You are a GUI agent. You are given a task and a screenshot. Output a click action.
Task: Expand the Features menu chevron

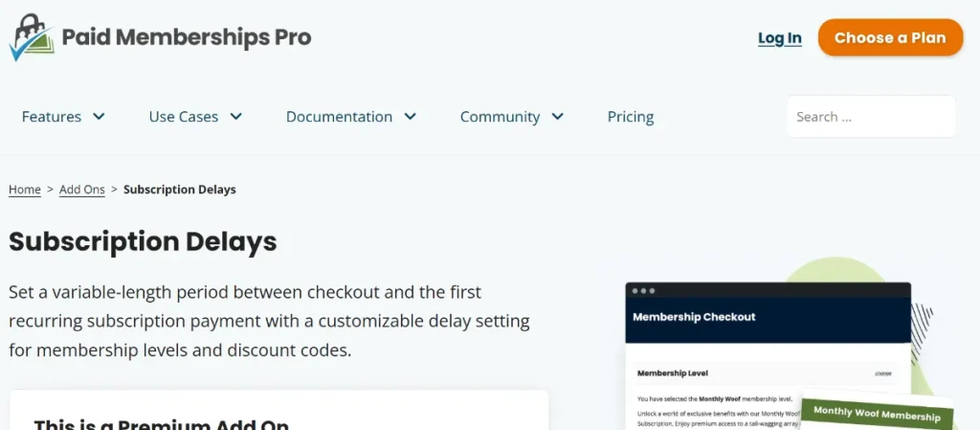pyautogui.click(x=99, y=116)
